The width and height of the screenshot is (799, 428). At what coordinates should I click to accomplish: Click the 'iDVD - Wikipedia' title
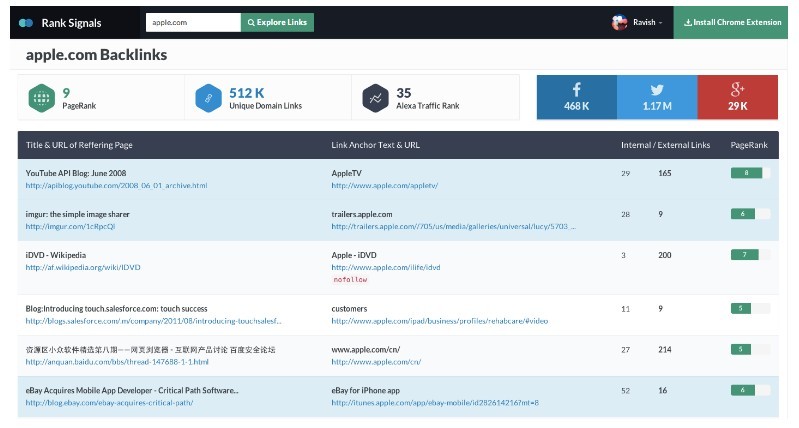click(x=56, y=255)
